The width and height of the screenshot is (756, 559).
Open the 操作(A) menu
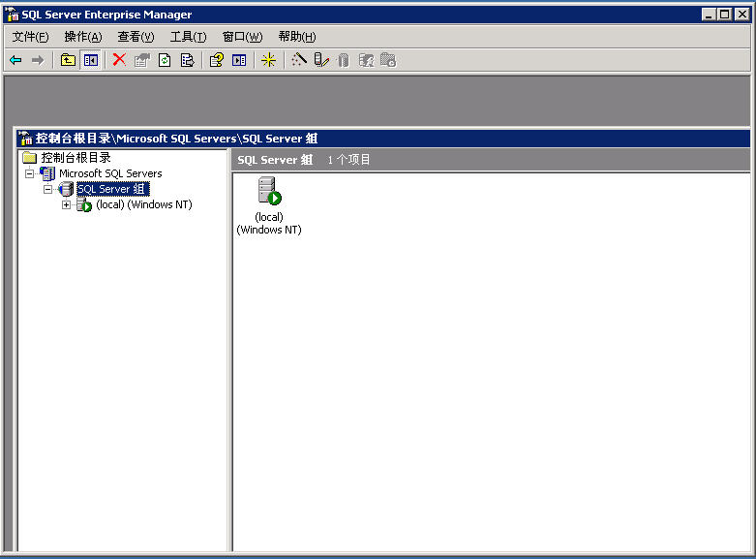(82, 37)
